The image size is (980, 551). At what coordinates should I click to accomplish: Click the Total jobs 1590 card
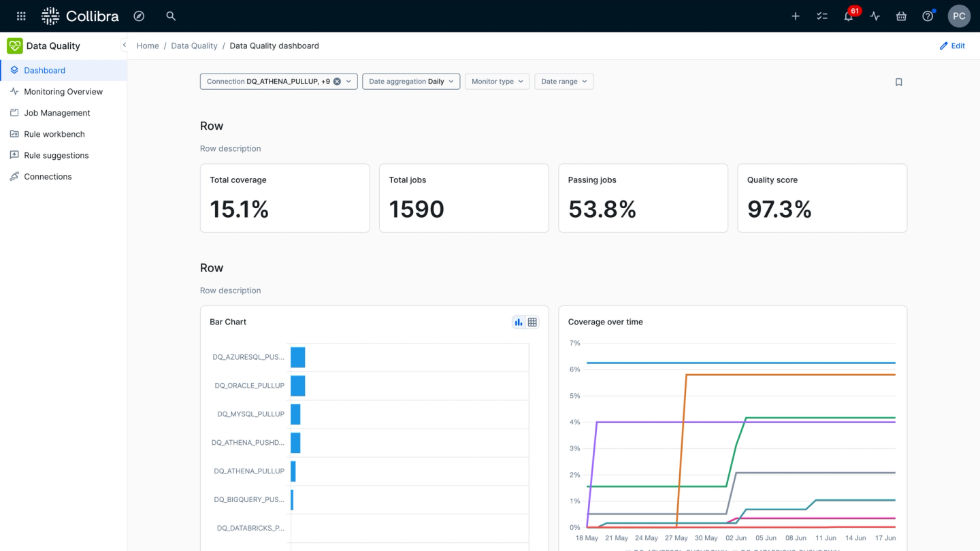click(463, 198)
